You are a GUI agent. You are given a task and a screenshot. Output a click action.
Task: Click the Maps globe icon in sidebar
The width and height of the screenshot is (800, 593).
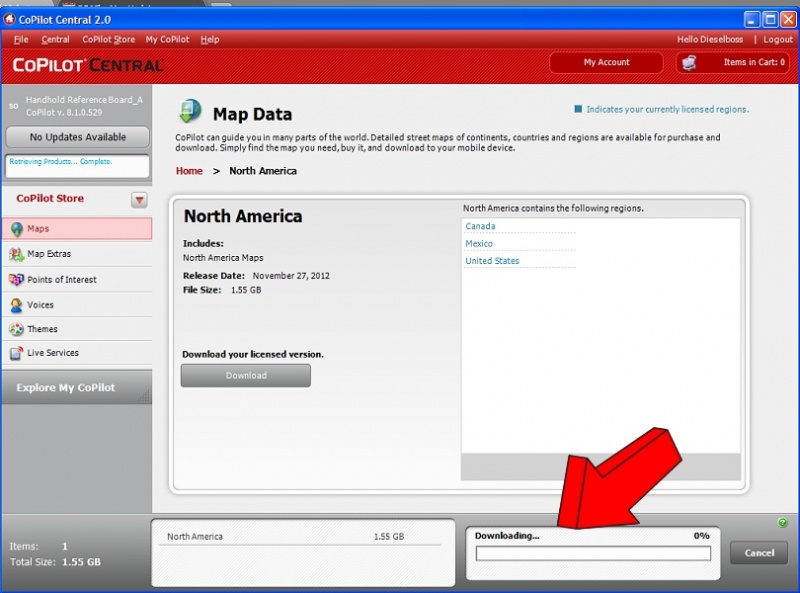click(16, 229)
